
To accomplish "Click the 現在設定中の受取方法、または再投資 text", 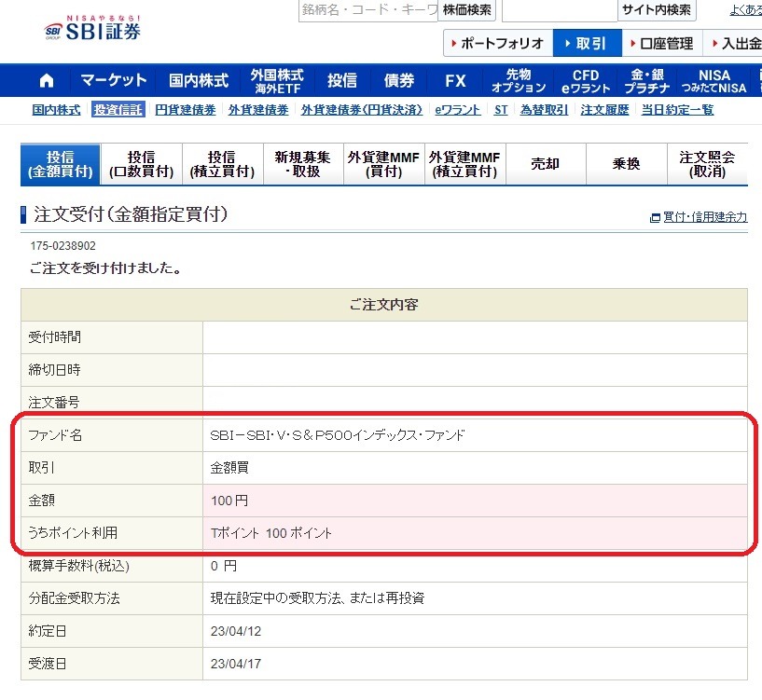I will click(x=317, y=598).
